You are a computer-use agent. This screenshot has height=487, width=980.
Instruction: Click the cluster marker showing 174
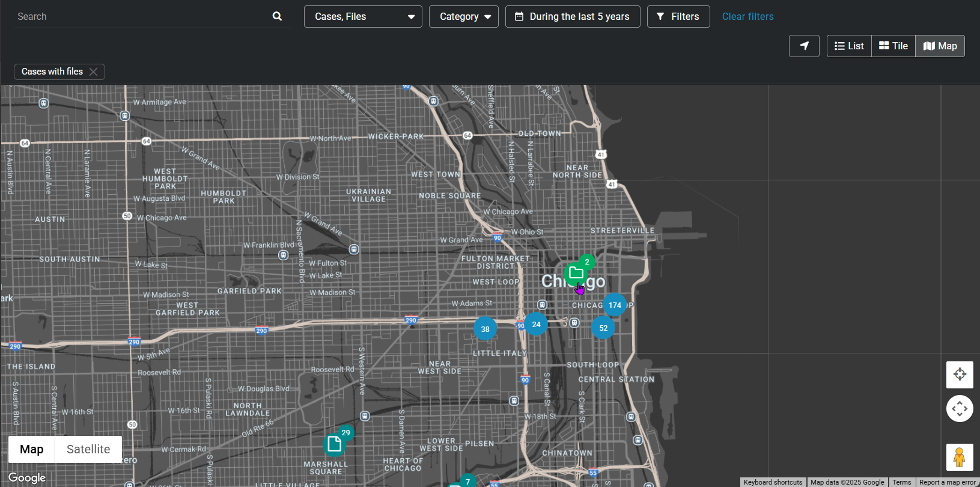[x=615, y=305]
